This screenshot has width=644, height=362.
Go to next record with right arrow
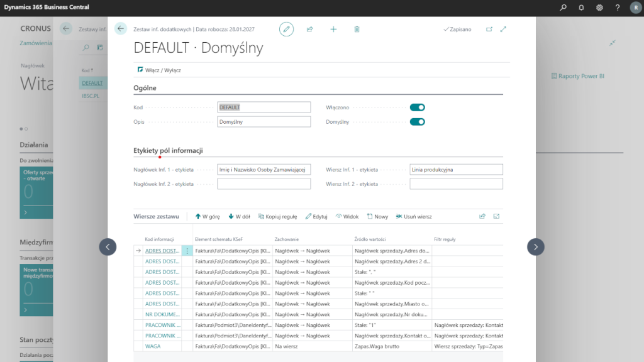(535, 247)
